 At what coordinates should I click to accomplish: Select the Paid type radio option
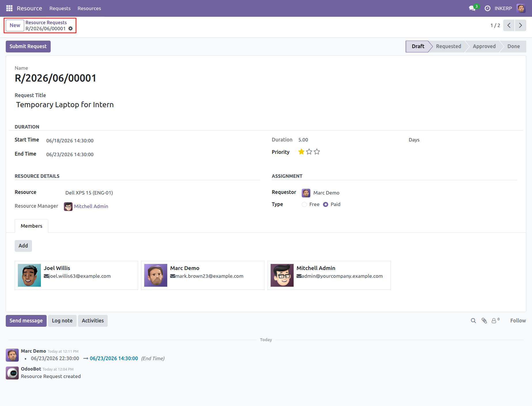[x=326, y=204]
